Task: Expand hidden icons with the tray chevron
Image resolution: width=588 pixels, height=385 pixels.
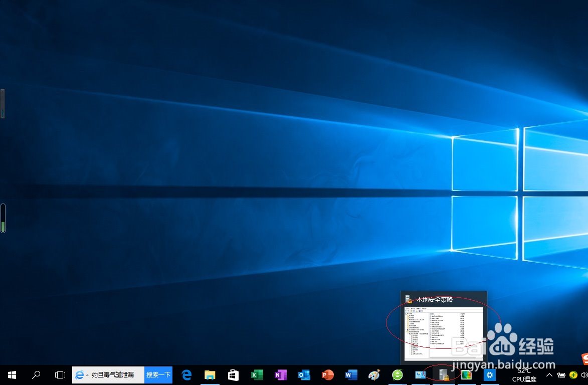Action: [x=549, y=374]
